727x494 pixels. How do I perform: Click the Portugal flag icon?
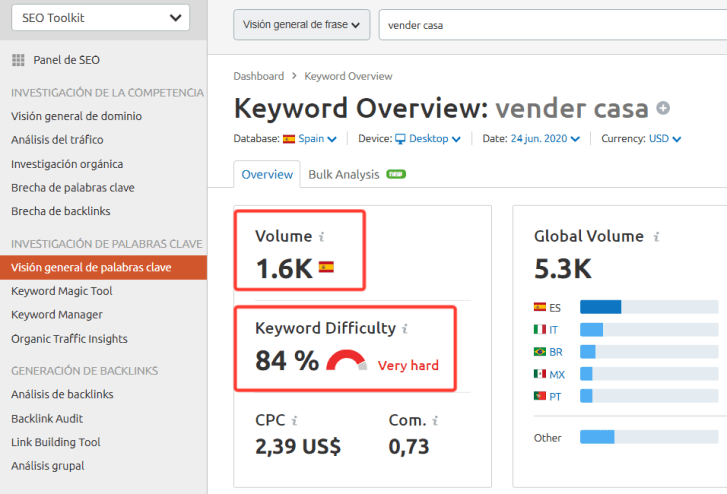pos(540,396)
